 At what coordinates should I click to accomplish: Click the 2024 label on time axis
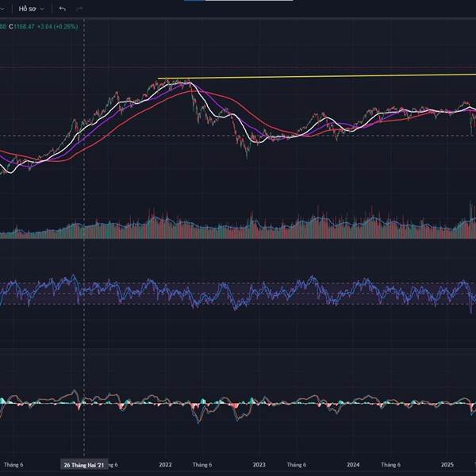point(353,465)
